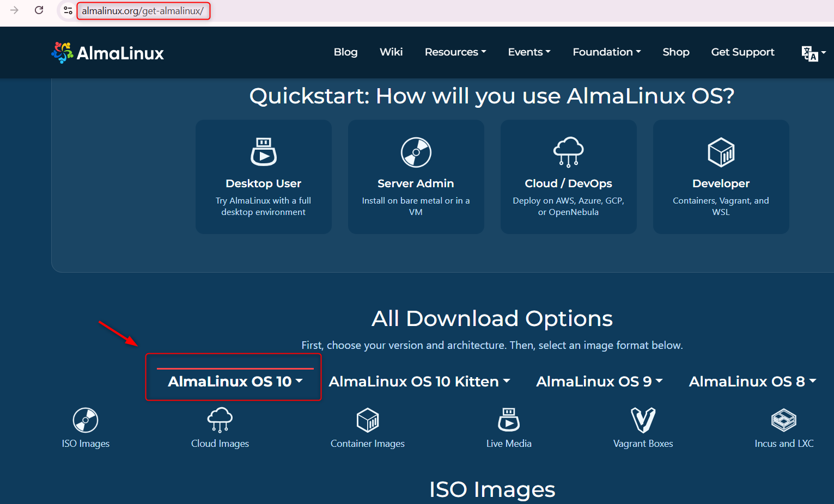
Task: Expand the Events dropdown menu
Action: (529, 52)
